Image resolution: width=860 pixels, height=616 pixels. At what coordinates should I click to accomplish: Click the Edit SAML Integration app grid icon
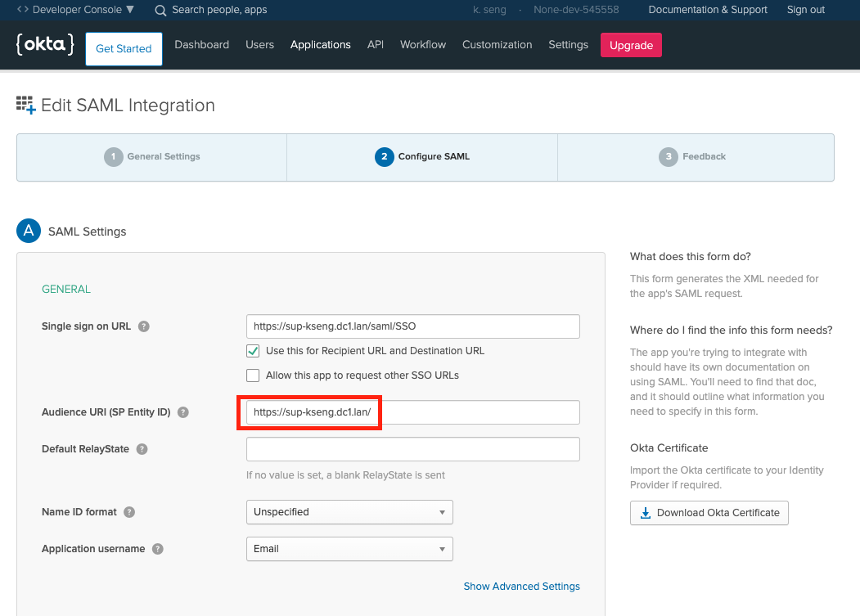click(x=26, y=105)
